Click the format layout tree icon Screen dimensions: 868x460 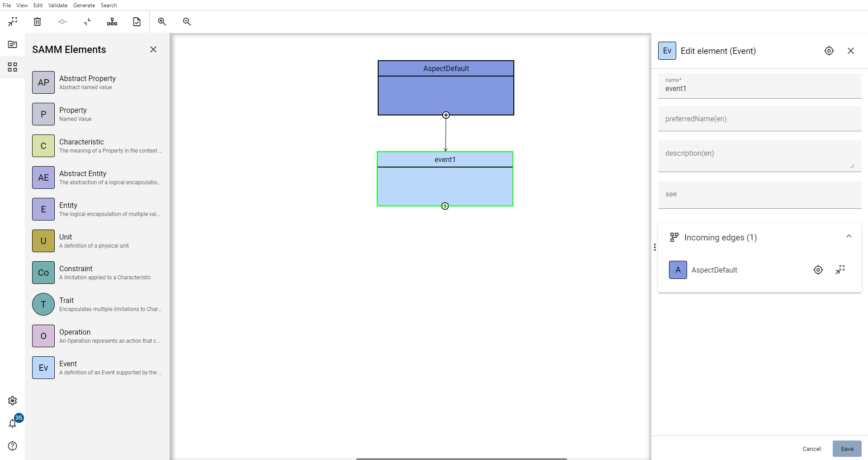[x=112, y=22]
